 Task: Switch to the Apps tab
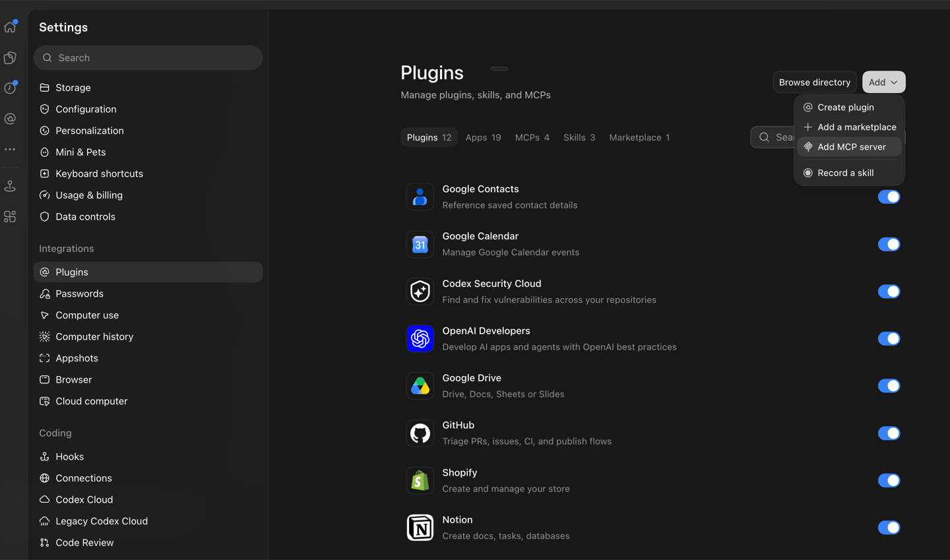483,137
